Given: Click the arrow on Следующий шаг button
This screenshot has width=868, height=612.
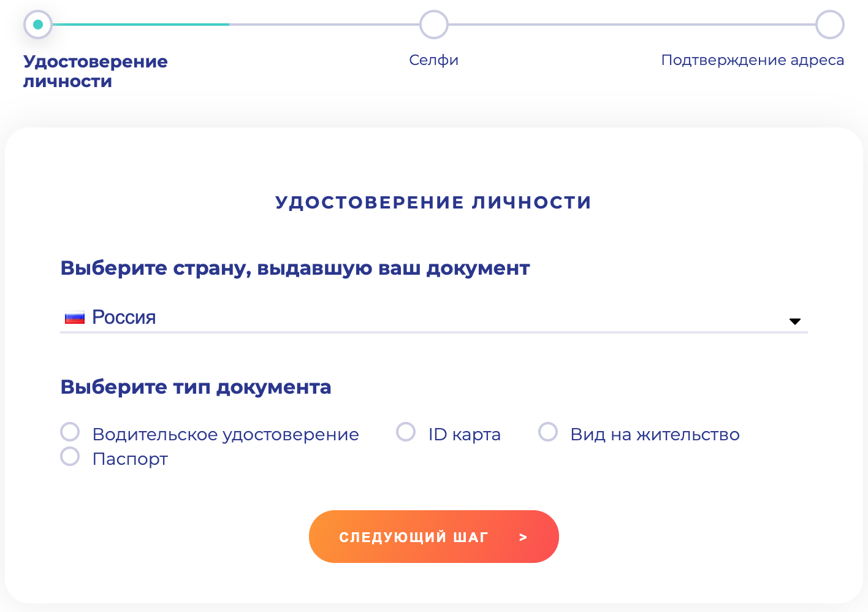Looking at the screenshot, I should tap(523, 537).
